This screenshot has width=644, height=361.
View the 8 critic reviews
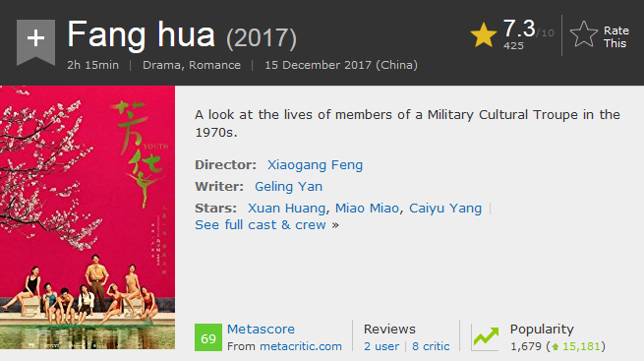pos(431,346)
